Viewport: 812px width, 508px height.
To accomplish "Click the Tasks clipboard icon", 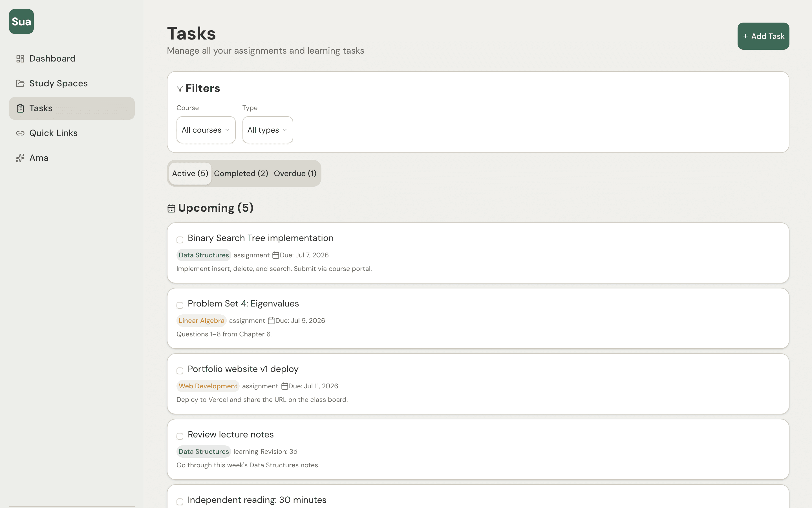I will tap(20, 108).
